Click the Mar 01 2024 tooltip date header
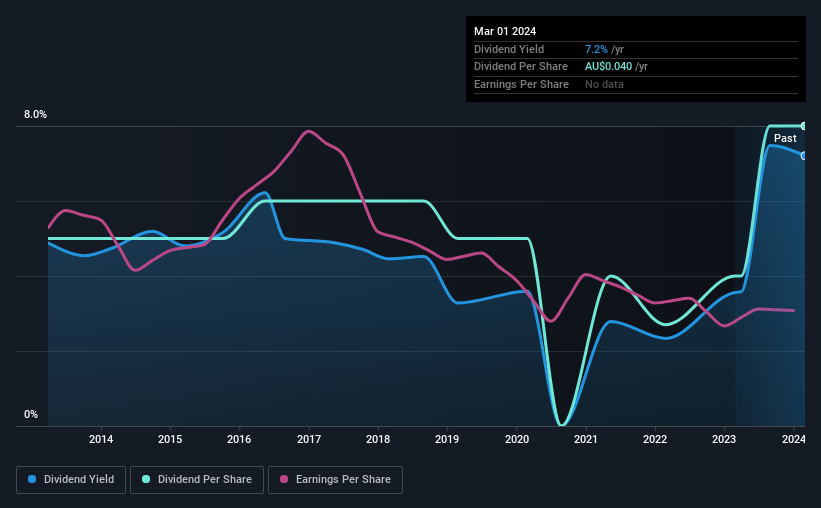This screenshot has height=508, width=821. point(505,31)
